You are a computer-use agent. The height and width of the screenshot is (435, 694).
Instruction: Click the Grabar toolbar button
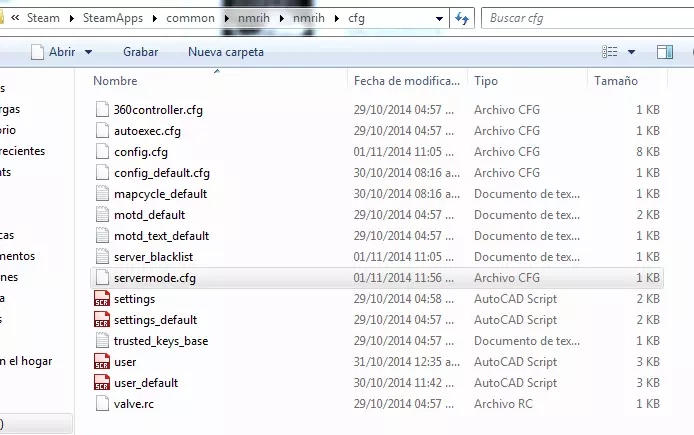point(140,52)
